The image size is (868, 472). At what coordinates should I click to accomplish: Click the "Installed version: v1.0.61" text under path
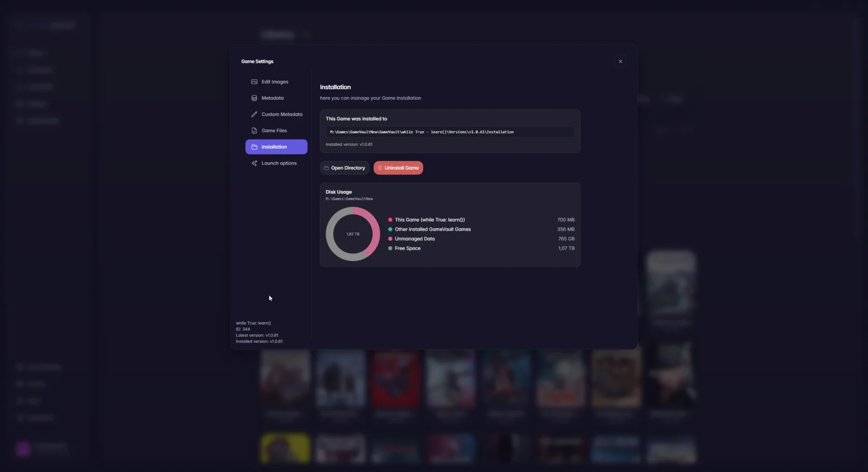(x=349, y=144)
